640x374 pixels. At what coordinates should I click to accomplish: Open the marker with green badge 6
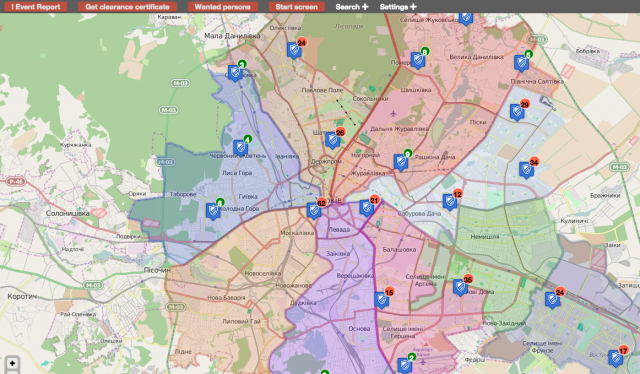213,211
